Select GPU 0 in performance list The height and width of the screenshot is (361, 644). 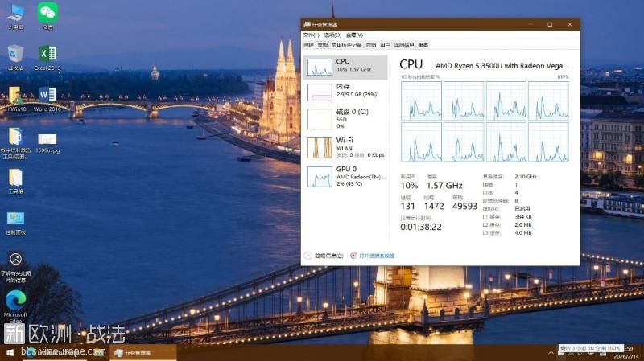pos(345,175)
